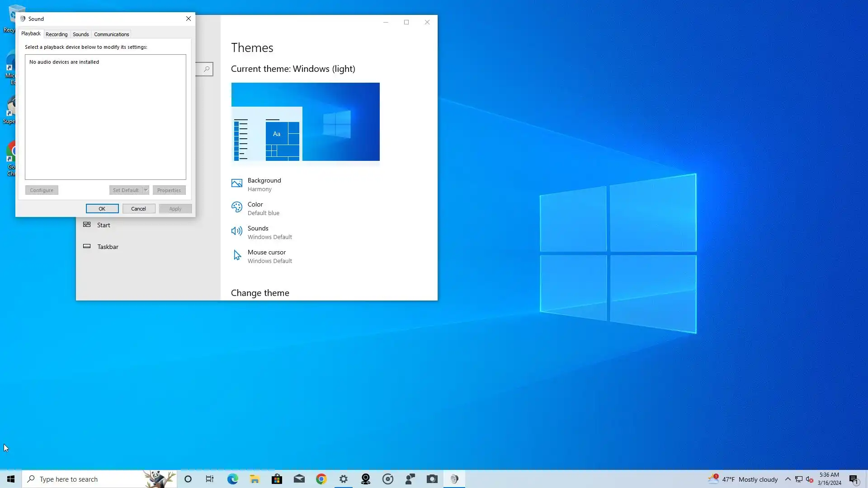Viewport: 868px width, 488px height.
Task: Show hidden system tray icons chevron
Action: click(788, 479)
